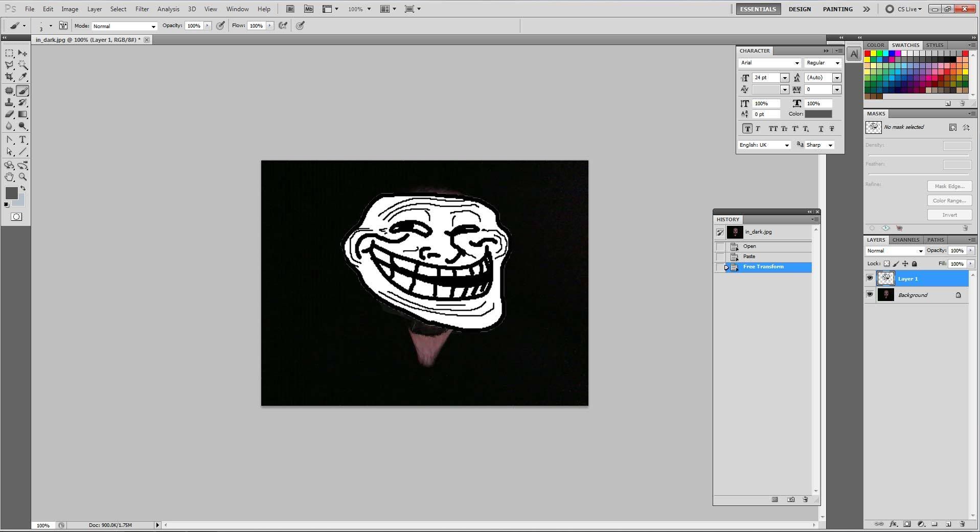Select the Magic Wand tool
The height and width of the screenshot is (532, 980).
(22, 65)
